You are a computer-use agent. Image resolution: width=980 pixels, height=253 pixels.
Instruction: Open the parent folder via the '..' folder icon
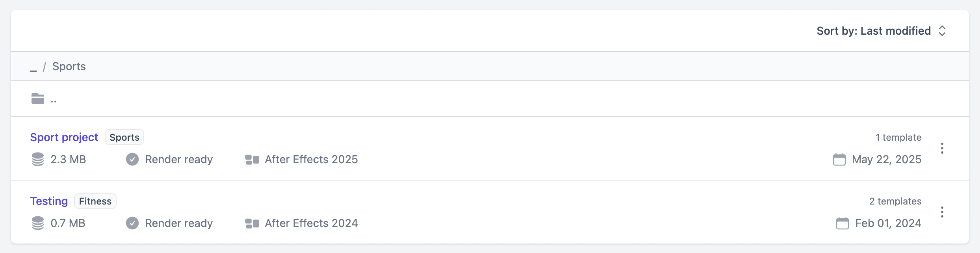pyautogui.click(x=37, y=99)
